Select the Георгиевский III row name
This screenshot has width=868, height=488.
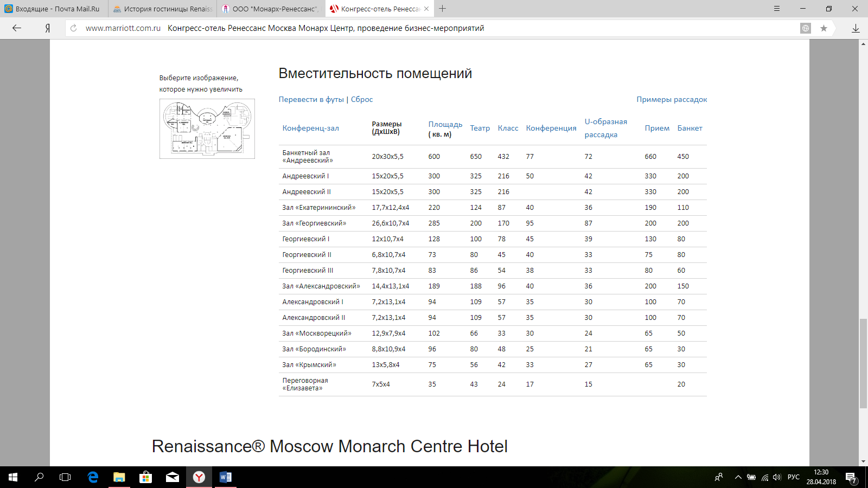click(308, 271)
